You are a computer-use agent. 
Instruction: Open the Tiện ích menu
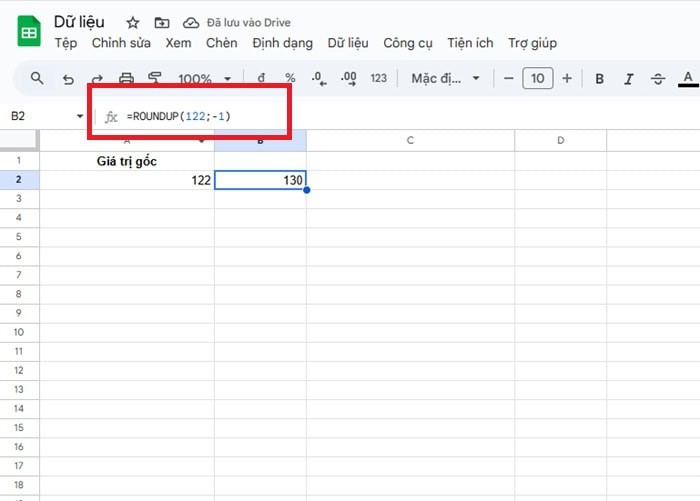click(x=470, y=43)
